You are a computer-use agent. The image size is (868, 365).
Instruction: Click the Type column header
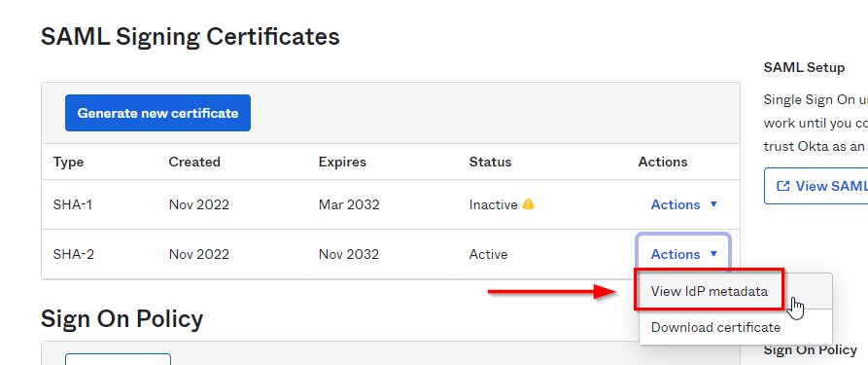coord(69,162)
